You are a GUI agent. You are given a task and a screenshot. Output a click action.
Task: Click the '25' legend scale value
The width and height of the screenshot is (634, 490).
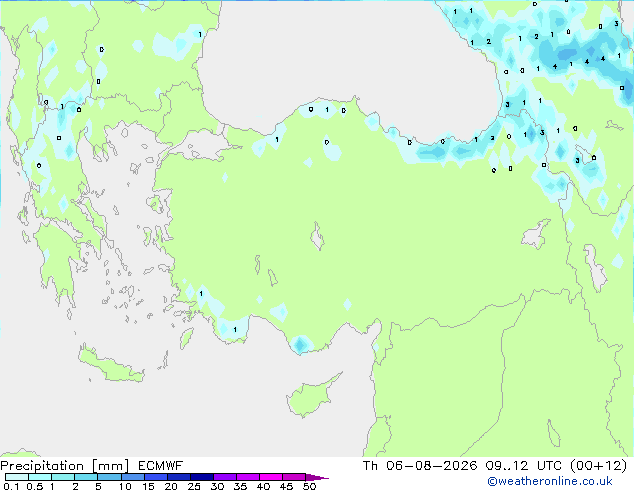194,486
